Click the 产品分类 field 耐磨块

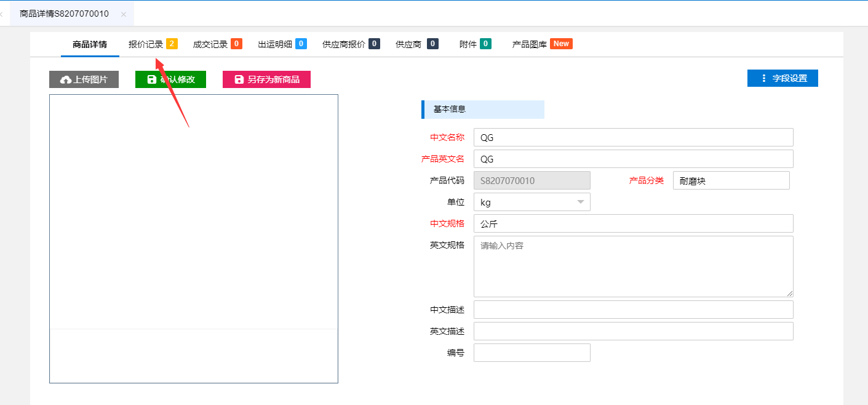click(x=731, y=180)
